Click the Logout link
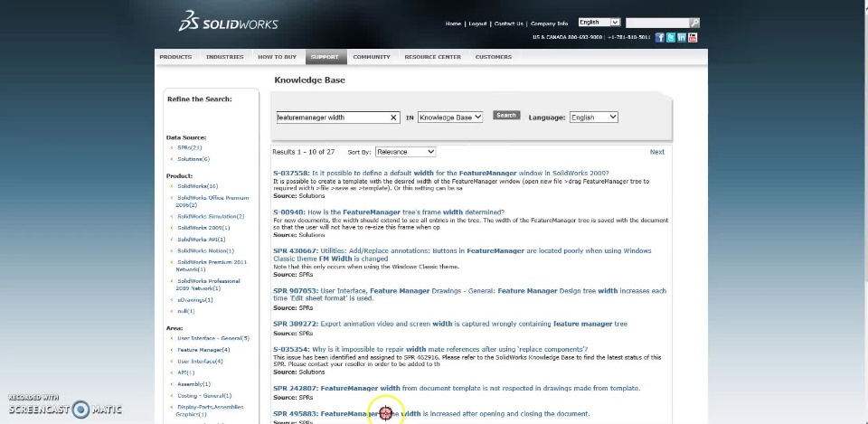Image resolution: width=868 pixels, height=424 pixels. pos(477,24)
